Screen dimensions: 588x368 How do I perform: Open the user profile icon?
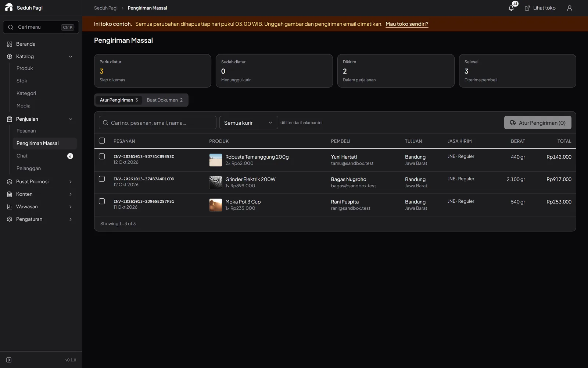click(569, 8)
